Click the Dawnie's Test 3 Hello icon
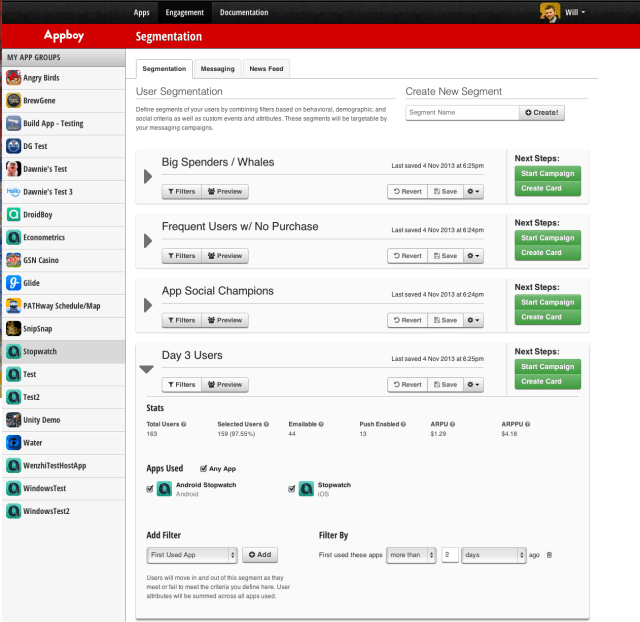 (13, 191)
